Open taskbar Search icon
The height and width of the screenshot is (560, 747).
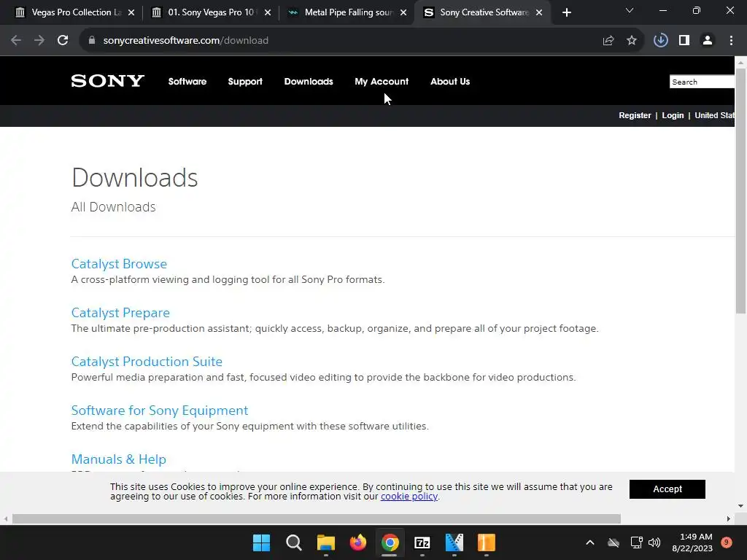tap(294, 542)
